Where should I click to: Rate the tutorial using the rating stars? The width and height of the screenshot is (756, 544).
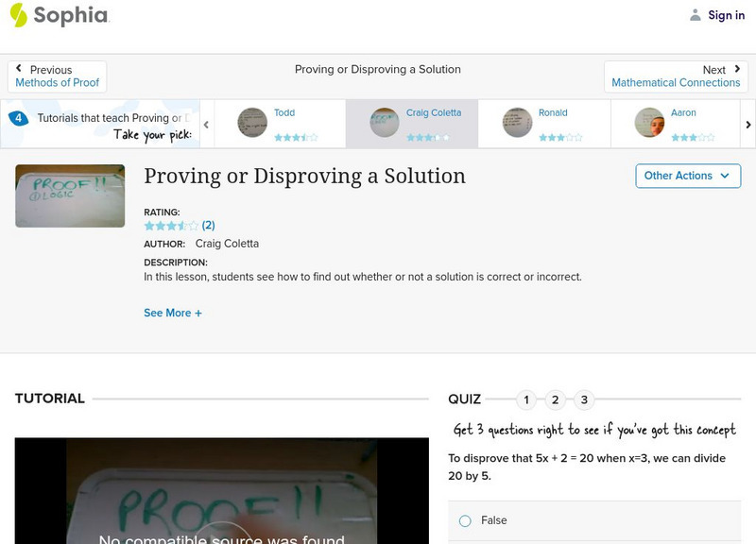pos(168,227)
